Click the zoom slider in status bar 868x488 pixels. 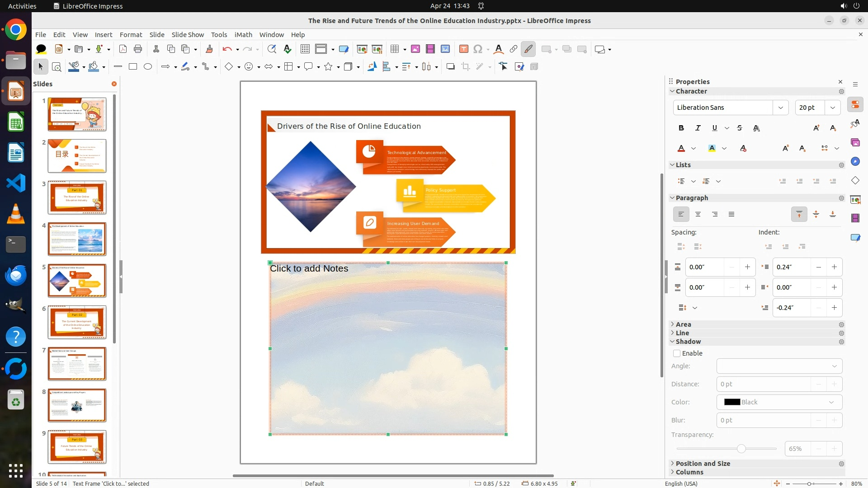(x=809, y=483)
